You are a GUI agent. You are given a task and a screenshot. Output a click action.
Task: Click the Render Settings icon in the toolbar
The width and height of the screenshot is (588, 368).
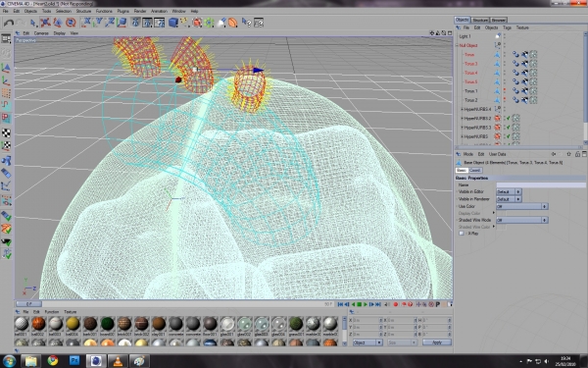coord(160,23)
